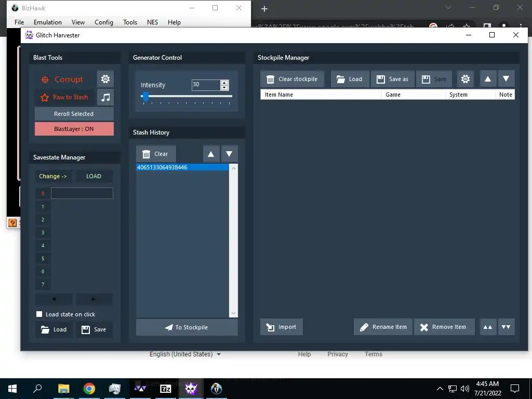Click the stockpile Import button
Screen dimensions: 532x399
tap(281, 327)
